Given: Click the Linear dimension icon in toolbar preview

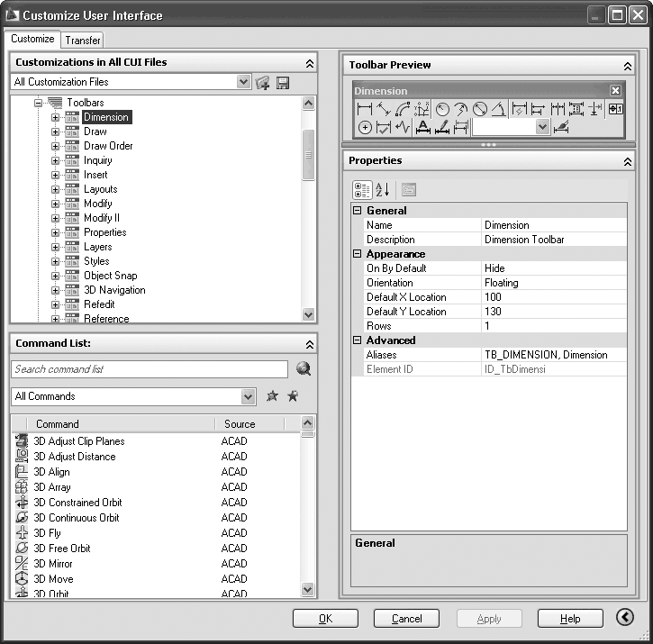Looking at the screenshot, I should [x=365, y=109].
